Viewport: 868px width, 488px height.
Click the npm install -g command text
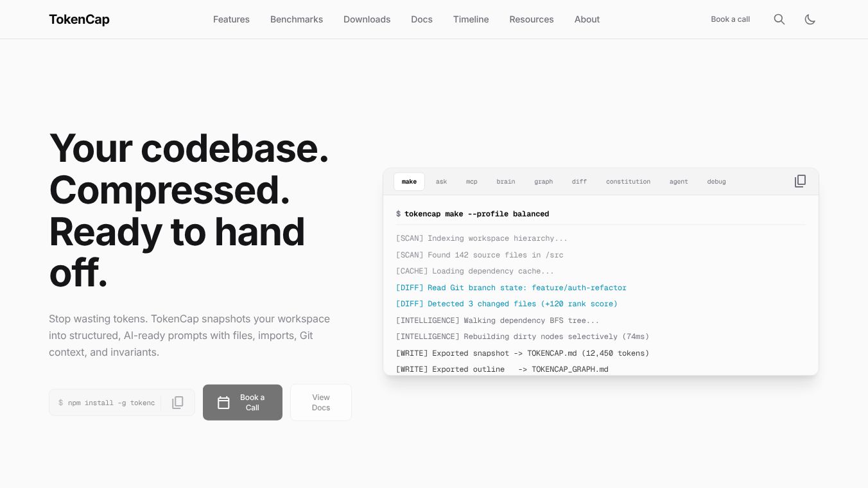(111, 403)
